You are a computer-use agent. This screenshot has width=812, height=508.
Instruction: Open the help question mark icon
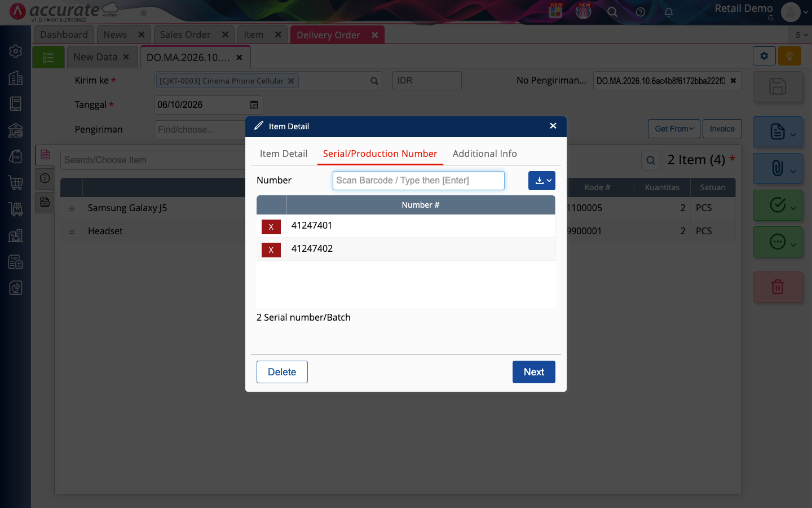pyautogui.click(x=641, y=12)
